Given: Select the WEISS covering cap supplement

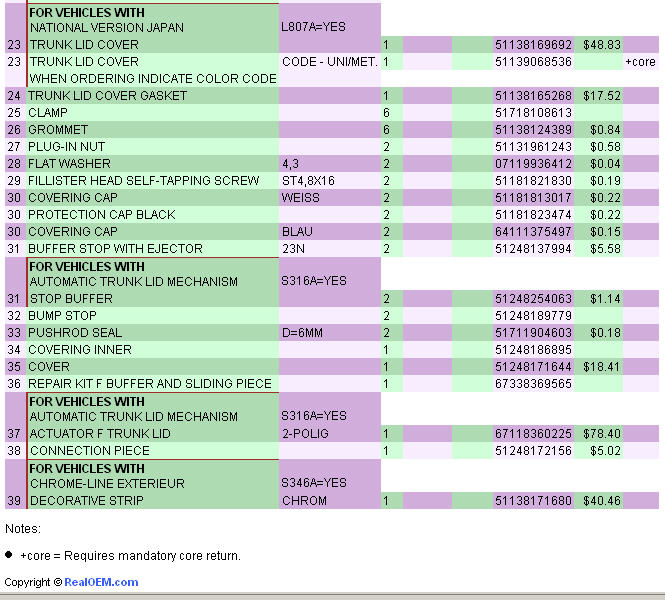Looking at the screenshot, I should (x=301, y=198).
